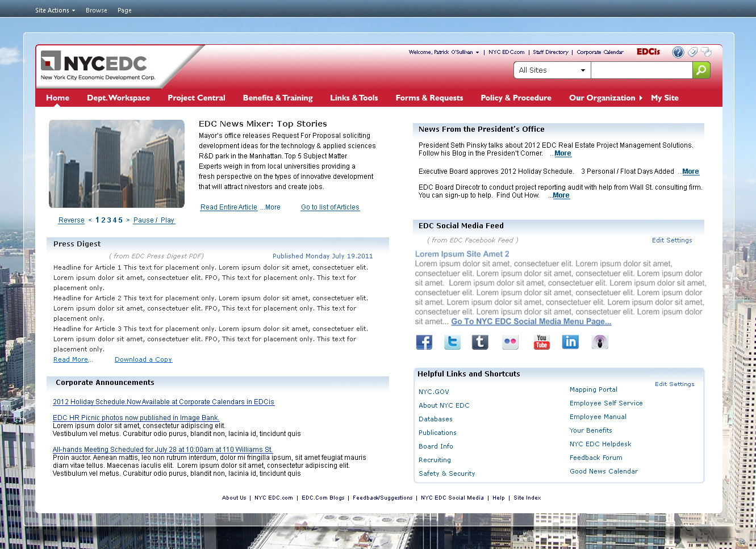This screenshot has height=549, width=756.
Task: Click the EDCis logo link
Action: 648,52
